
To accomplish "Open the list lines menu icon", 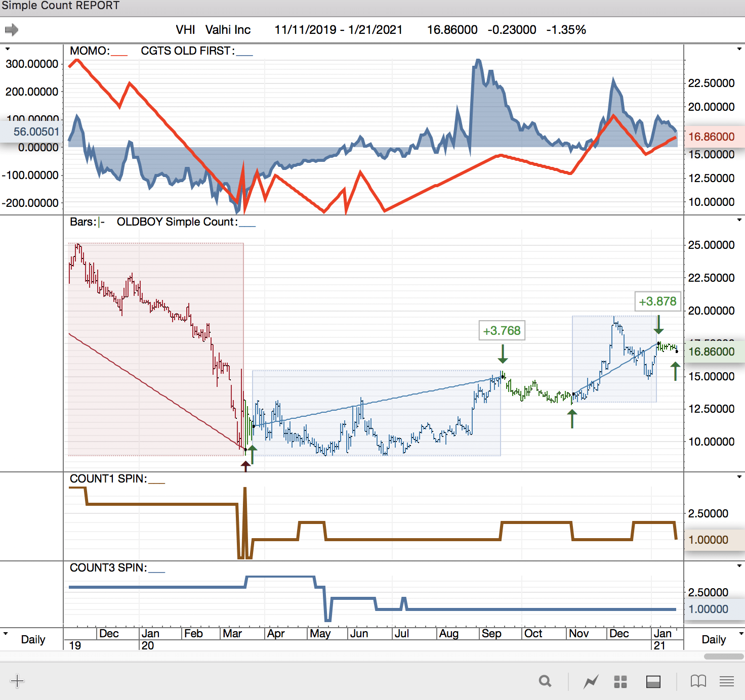I will coord(727,681).
